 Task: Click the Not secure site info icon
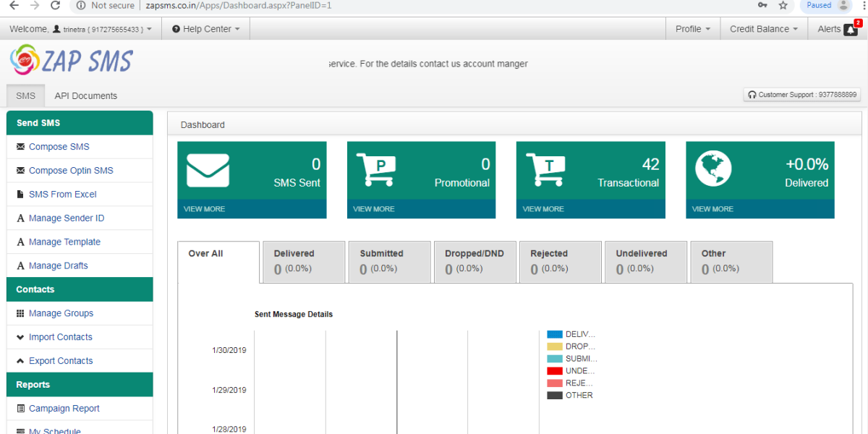tap(81, 5)
